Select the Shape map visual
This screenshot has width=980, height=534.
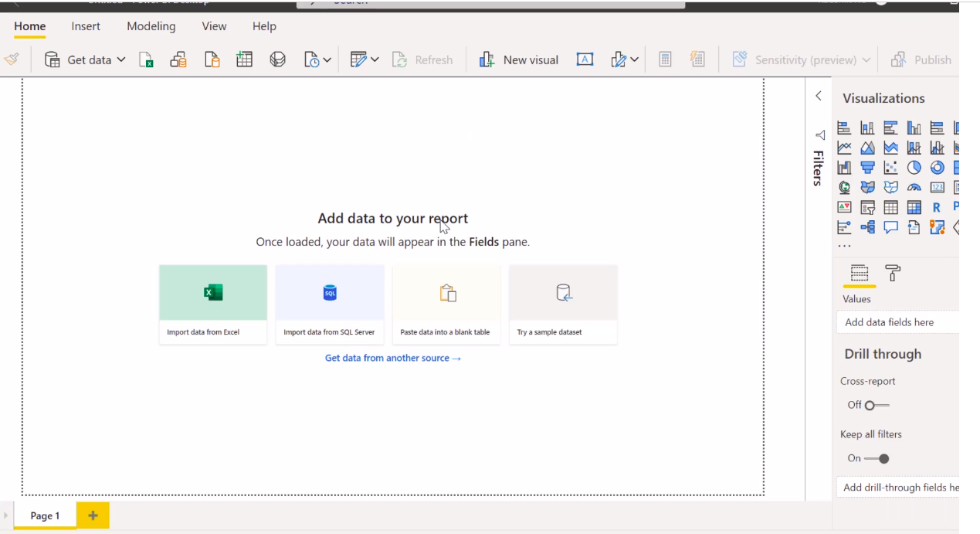(x=890, y=187)
